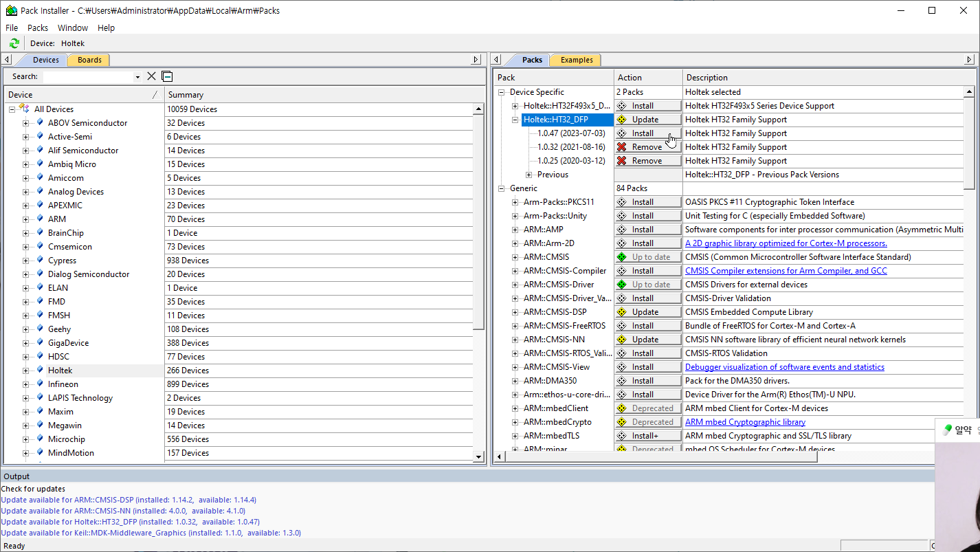Open the ARM mbed Cryptographic library link
This screenshot has height=552, width=980.
click(745, 422)
